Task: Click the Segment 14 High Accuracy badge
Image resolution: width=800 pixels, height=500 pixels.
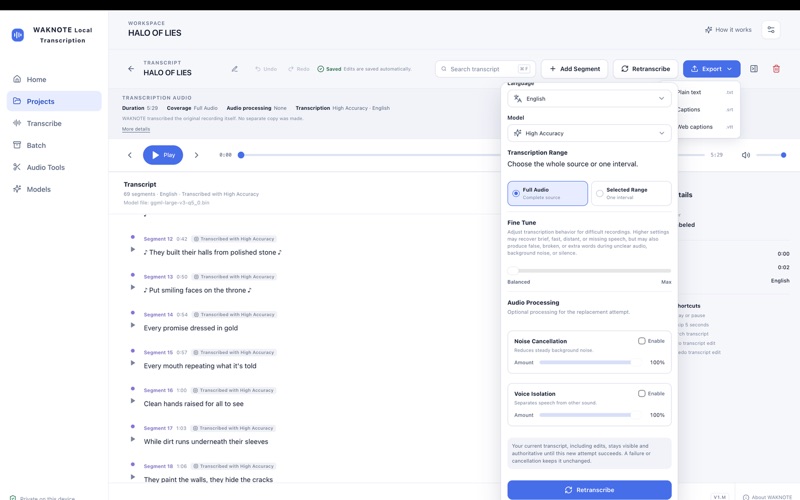Action: (234, 314)
